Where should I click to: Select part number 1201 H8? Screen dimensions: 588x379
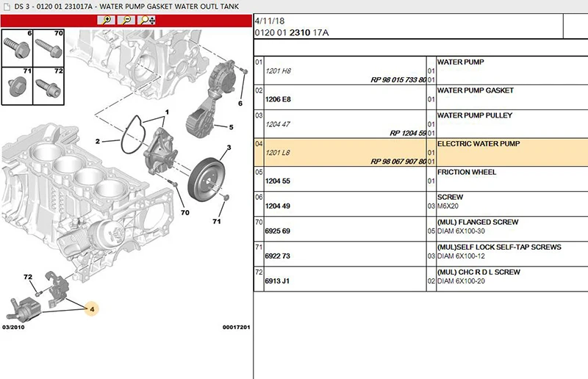pyautogui.click(x=278, y=71)
